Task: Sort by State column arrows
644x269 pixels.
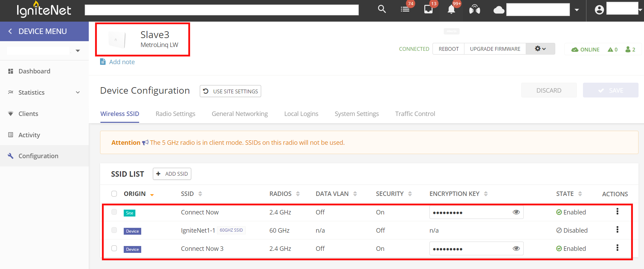Action: click(x=580, y=194)
